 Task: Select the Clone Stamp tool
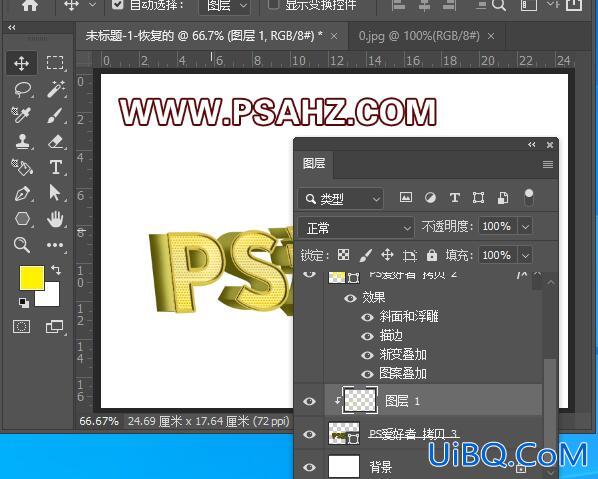tap(23, 141)
